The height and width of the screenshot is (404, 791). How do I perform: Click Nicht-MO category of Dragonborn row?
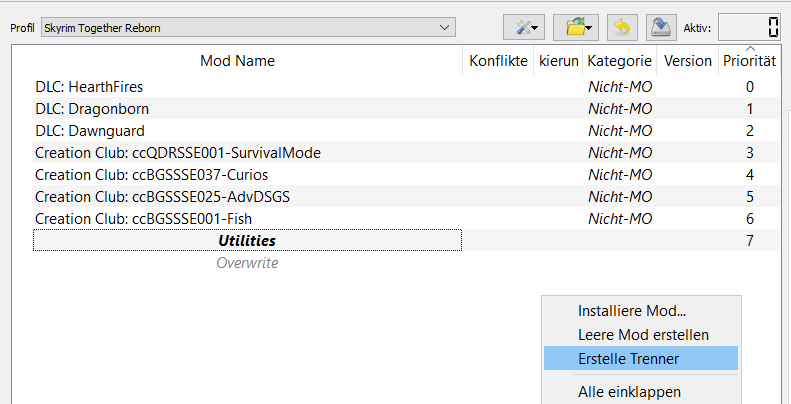(620, 108)
